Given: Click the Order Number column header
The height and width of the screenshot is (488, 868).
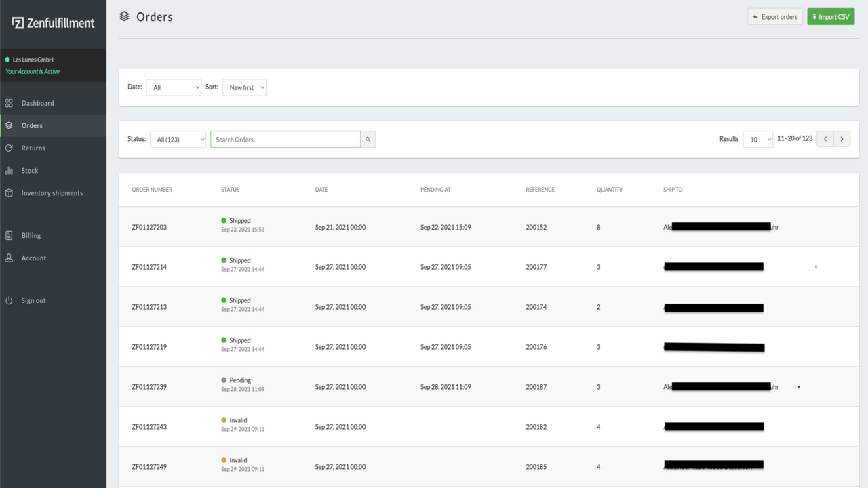Looking at the screenshot, I should (x=152, y=190).
